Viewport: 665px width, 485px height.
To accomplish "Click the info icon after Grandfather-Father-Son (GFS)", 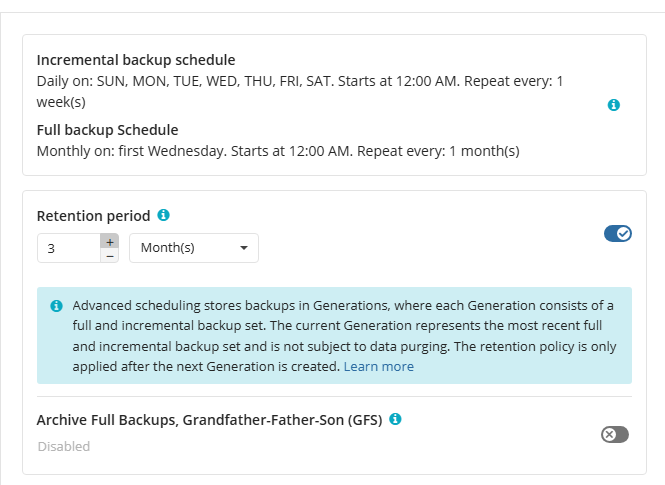I will click(396, 419).
